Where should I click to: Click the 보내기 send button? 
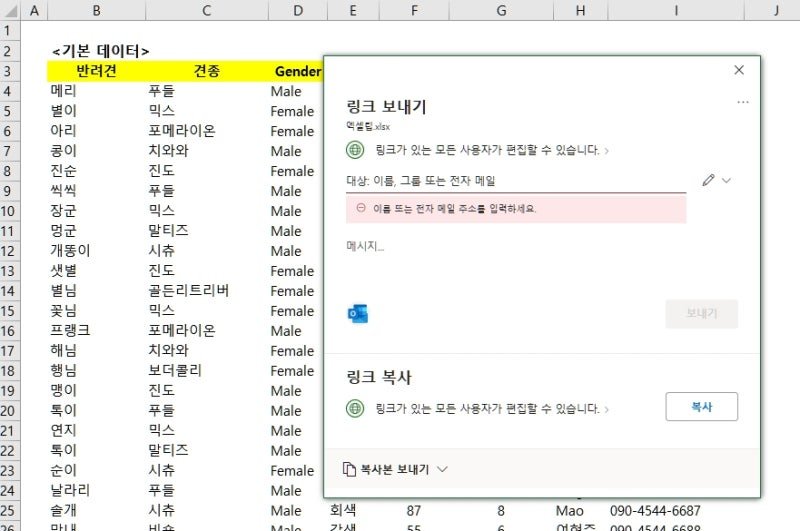click(x=702, y=314)
